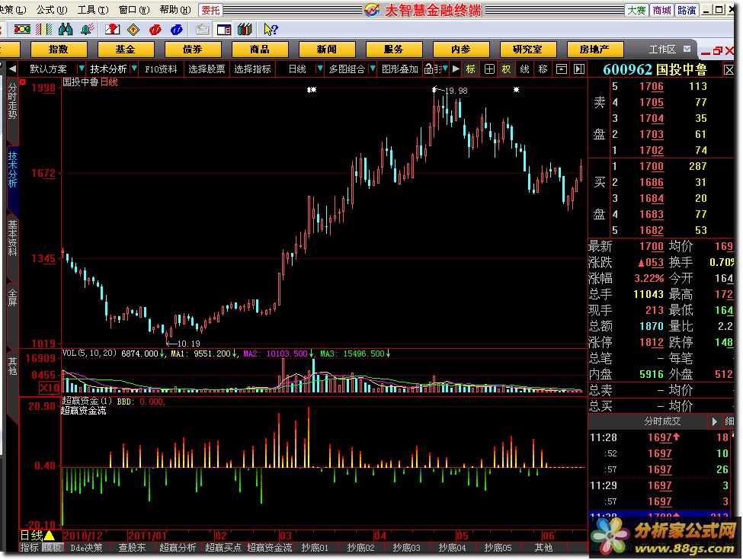
Task: Close the 600962 quote panel with X box
Action: tap(729, 70)
